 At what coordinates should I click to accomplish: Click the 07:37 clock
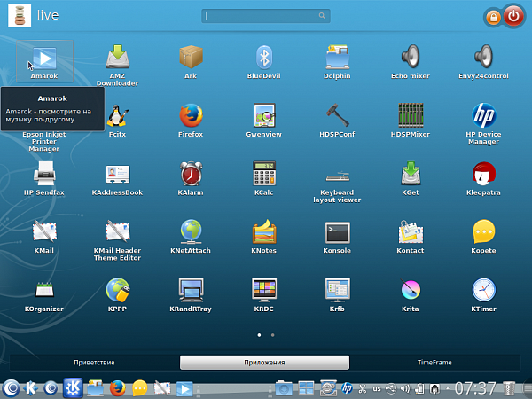click(475, 388)
